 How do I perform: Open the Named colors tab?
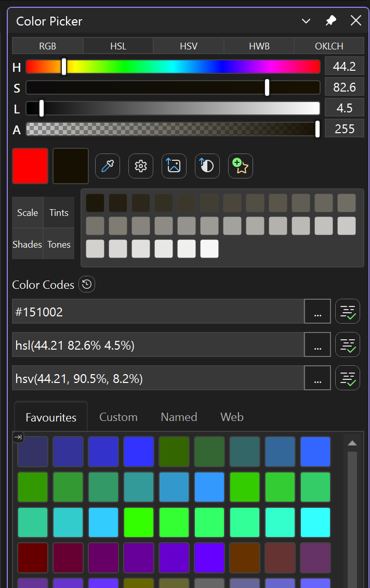(x=179, y=417)
